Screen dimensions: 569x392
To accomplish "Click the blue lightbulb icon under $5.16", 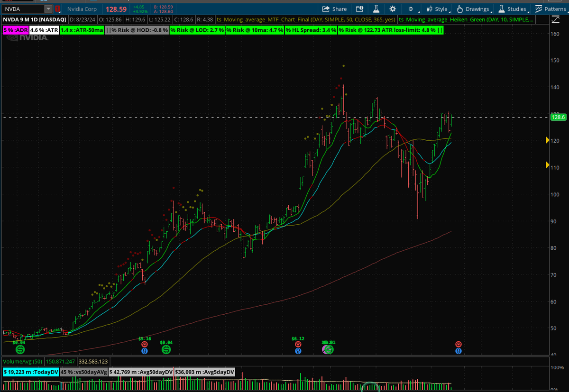I will pos(145,351).
